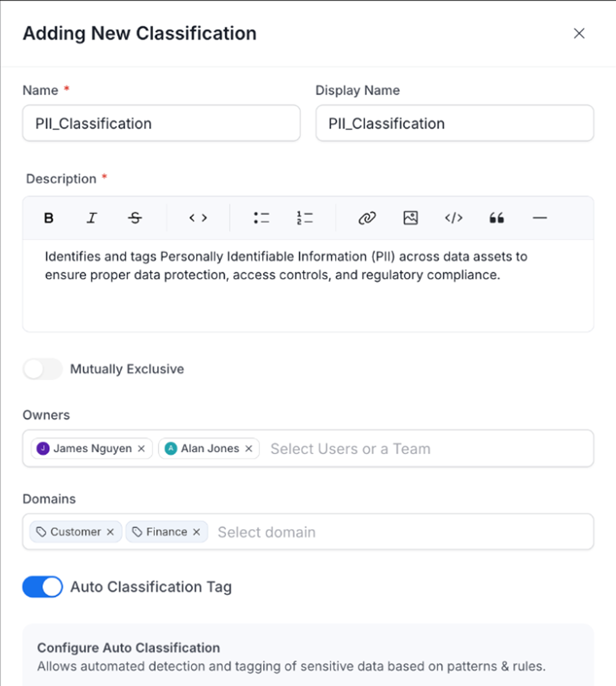This screenshot has width=616, height=686.
Task: Insert an image into the description
Action: (410, 218)
